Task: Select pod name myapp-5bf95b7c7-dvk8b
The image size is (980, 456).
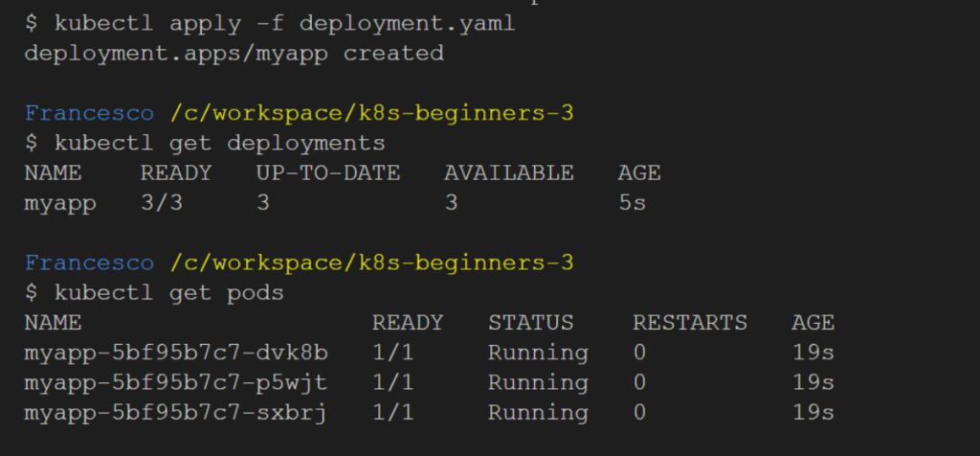Action: pyautogui.click(x=175, y=353)
